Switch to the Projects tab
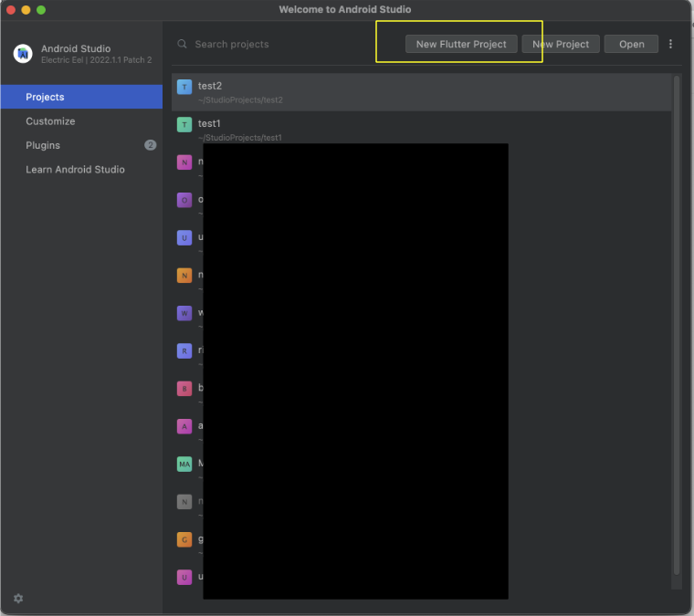Viewport: 694px width, 616px height. [81, 97]
